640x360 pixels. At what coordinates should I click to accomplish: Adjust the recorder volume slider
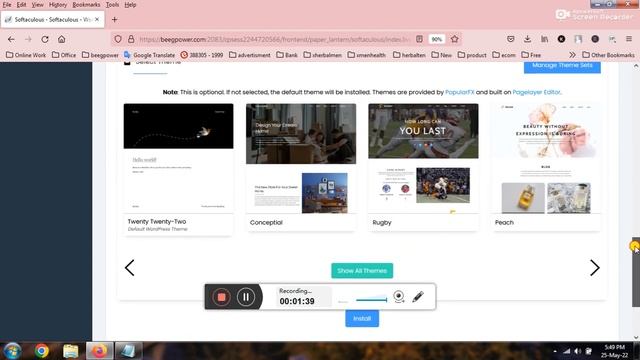(x=371, y=300)
